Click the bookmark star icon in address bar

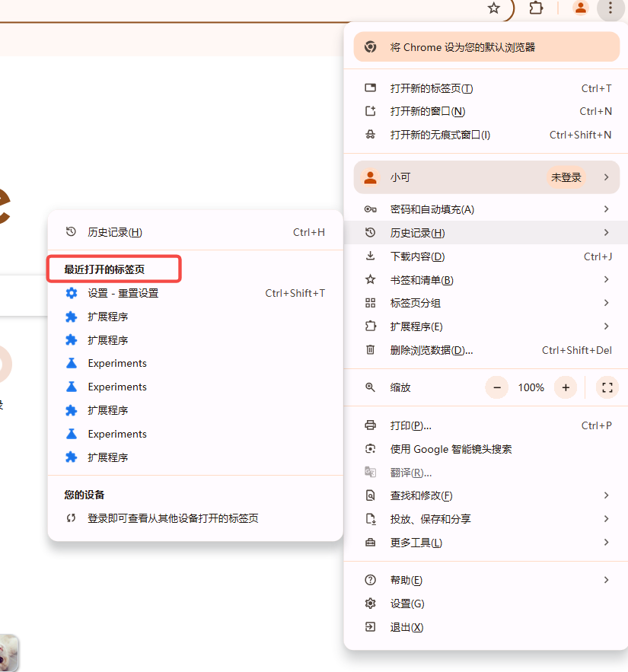(494, 8)
